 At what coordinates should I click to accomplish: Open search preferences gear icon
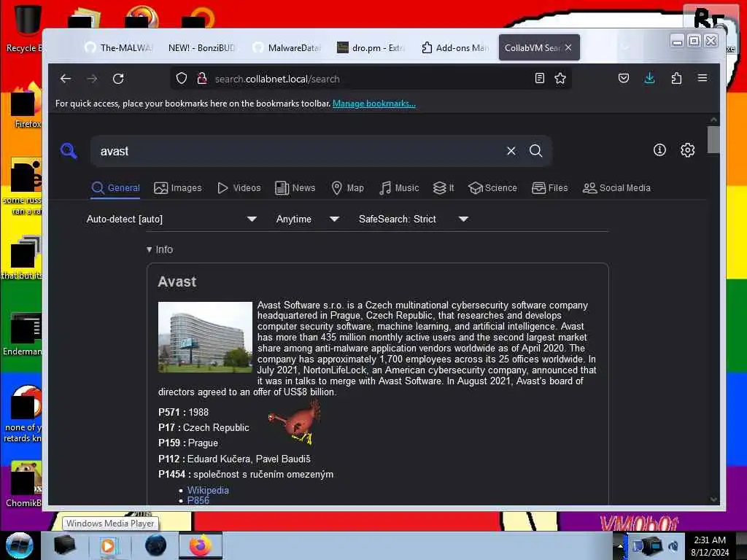pyautogui.click(x=687, y=150)
